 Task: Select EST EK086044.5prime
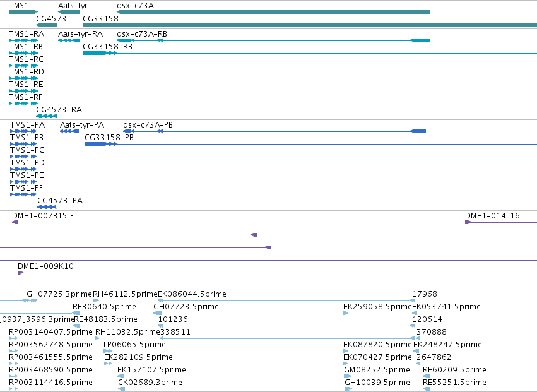pos(192,294)
